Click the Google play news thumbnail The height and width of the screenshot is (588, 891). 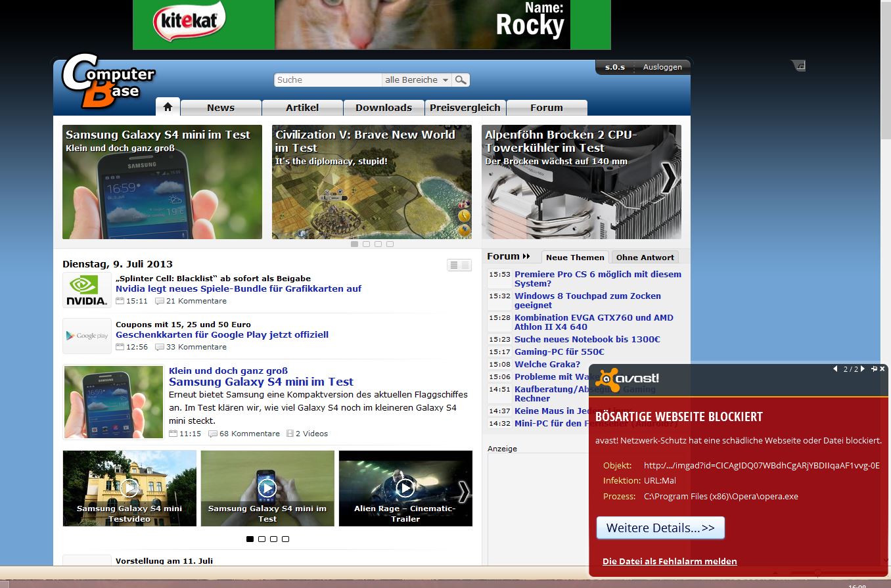pos(87,336)
